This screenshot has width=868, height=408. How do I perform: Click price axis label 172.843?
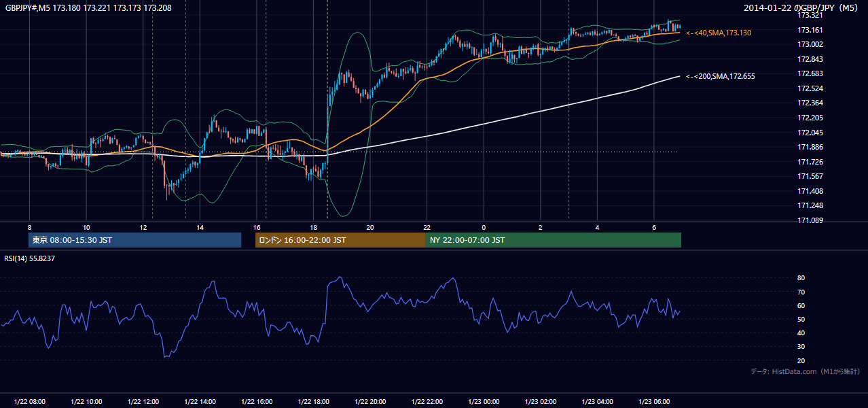coord(810,59)
